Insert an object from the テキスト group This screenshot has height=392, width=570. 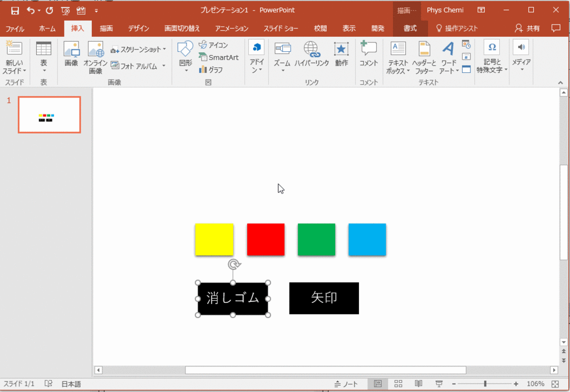point(466,69)
